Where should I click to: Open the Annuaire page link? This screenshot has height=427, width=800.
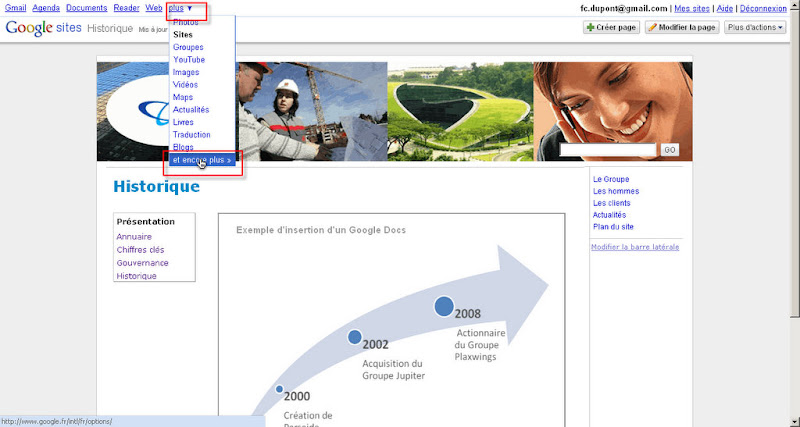click(x=134, y=237)
